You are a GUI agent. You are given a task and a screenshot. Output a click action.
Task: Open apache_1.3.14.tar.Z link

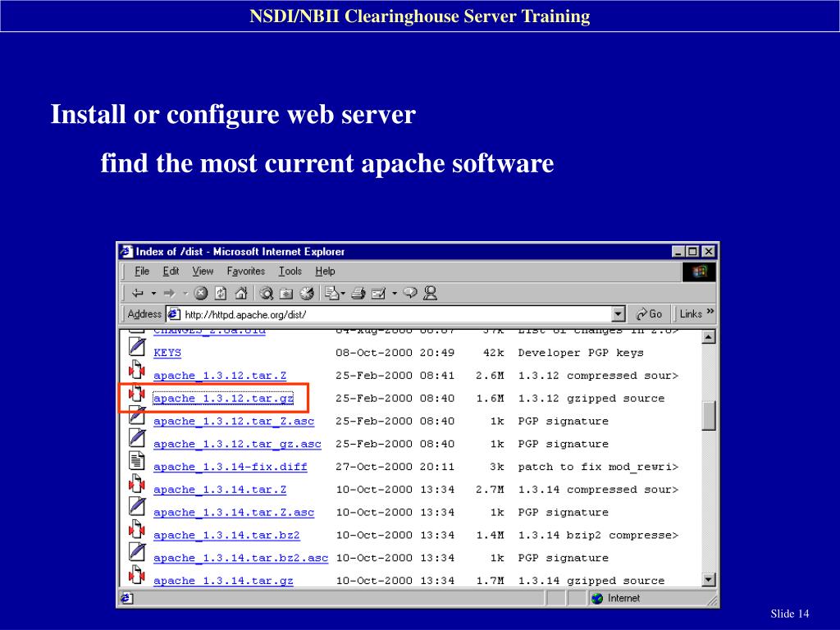coord(220,490)
